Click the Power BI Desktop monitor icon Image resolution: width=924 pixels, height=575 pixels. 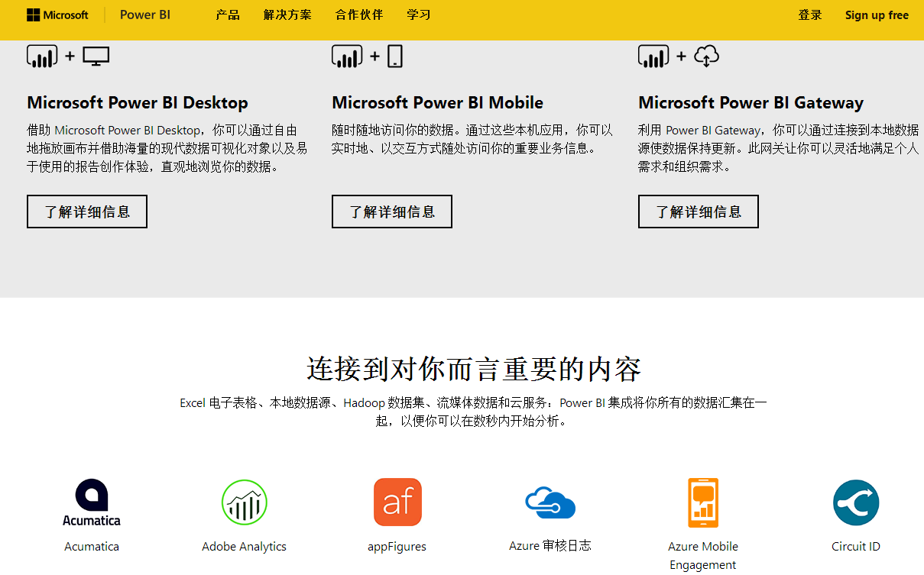96,56
